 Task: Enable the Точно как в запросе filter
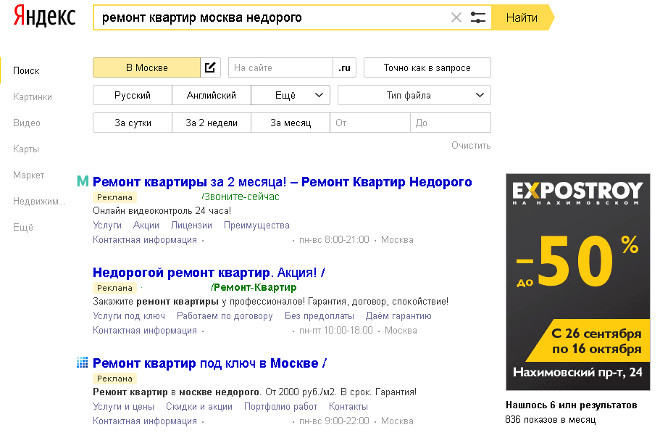(x=427, y=68)
